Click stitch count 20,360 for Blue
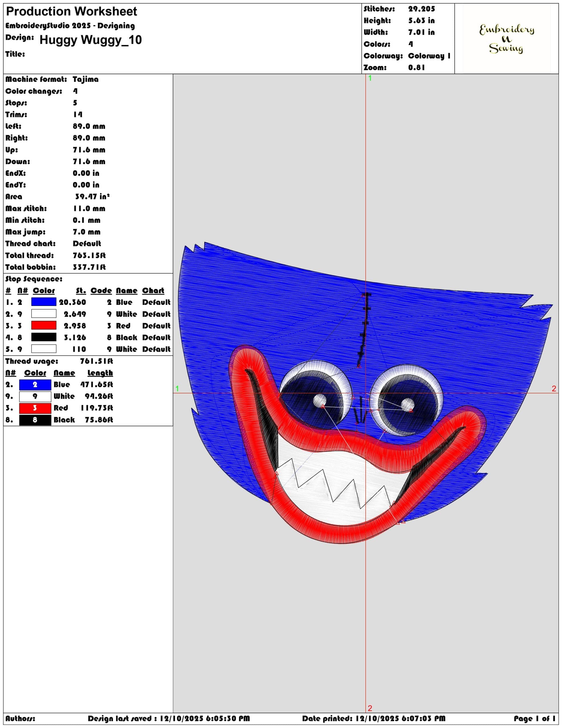The height and width of the screenshot is (728, 562). [x=72, y=302]
